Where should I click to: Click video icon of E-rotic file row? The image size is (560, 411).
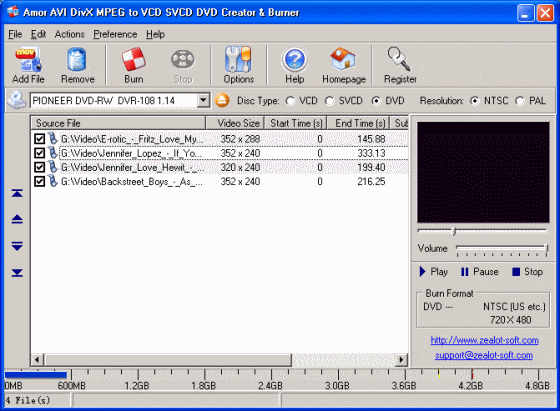53,139
